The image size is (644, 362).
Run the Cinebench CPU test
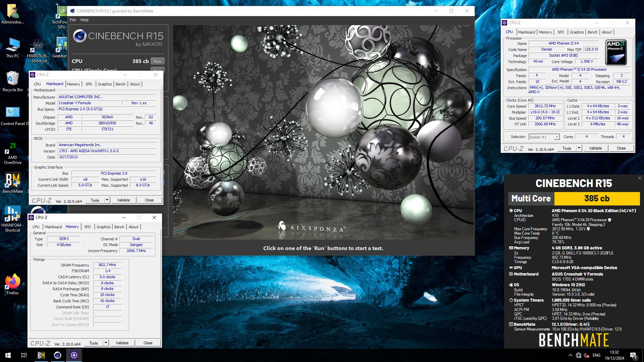coord(157,61)
